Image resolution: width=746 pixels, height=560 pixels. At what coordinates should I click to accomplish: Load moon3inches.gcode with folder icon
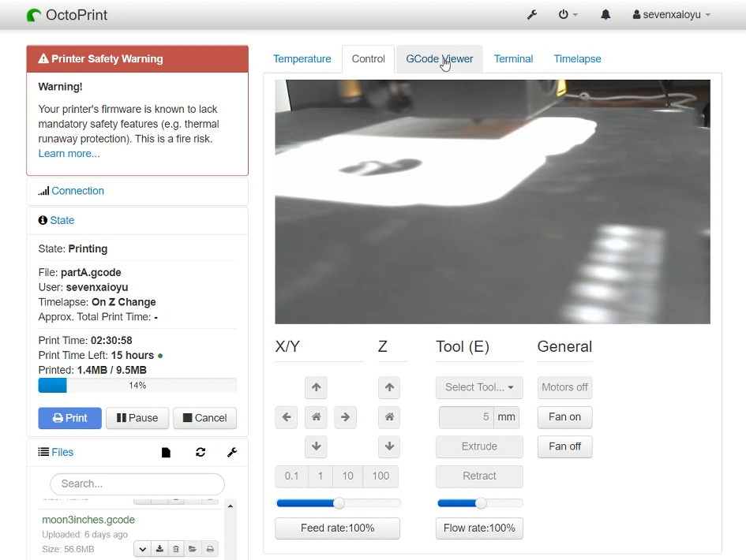coord(193,549)
